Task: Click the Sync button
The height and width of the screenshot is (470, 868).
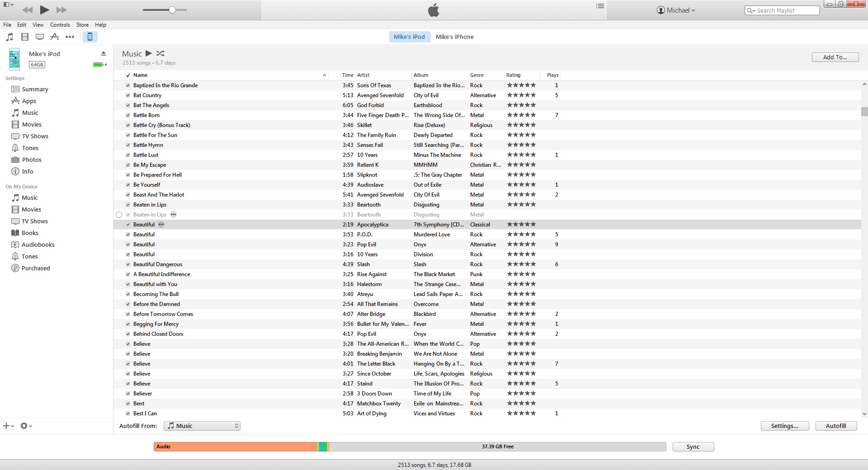Action: [693, 446]
